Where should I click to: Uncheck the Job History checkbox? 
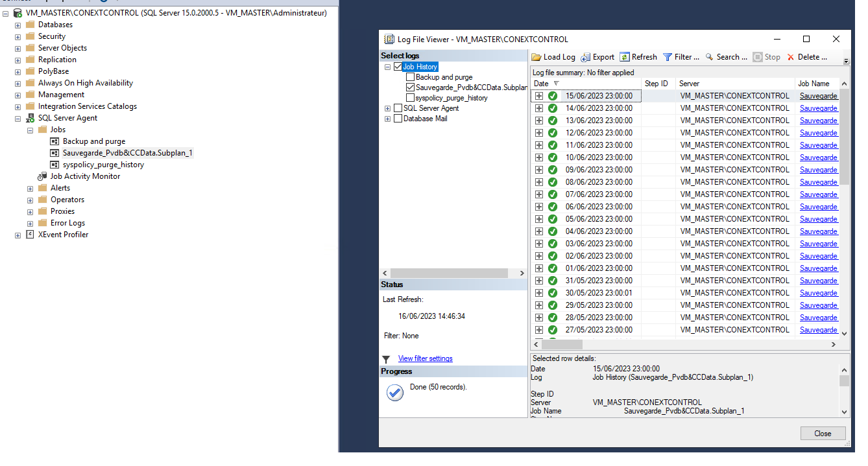tap(398, 67)
